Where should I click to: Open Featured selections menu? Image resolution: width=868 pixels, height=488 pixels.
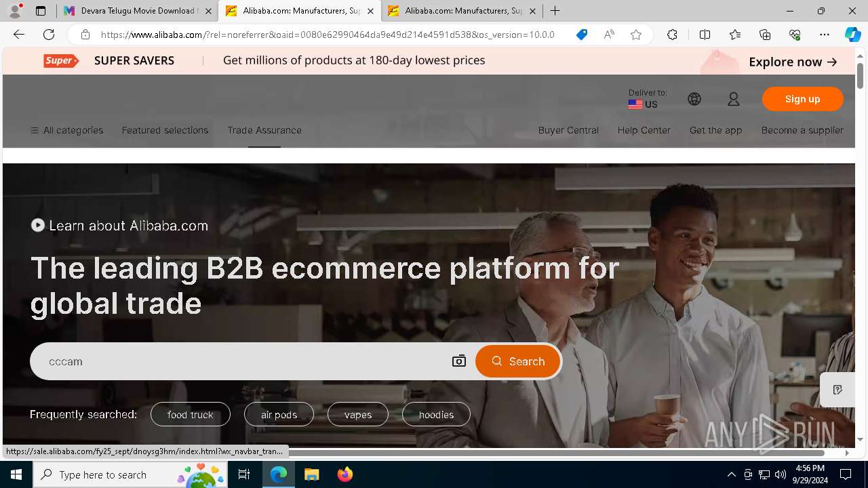pos(165,130)
